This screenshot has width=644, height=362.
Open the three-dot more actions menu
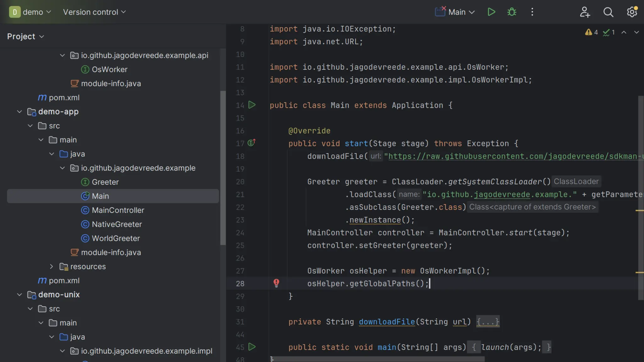(x=532, y=12)
